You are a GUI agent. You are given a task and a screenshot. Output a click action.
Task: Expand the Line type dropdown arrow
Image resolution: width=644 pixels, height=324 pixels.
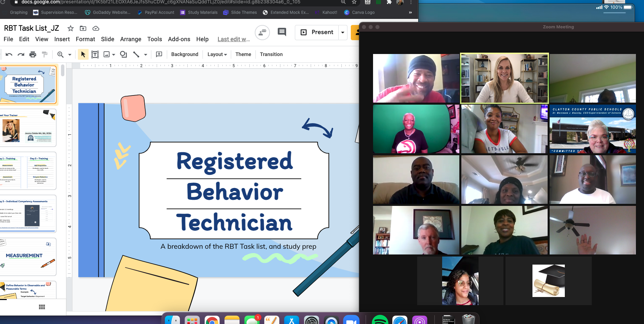[146, 54]
